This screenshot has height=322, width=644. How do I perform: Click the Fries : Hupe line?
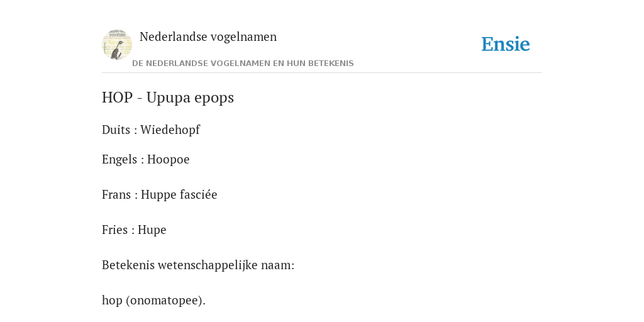[x=134, y=230]
